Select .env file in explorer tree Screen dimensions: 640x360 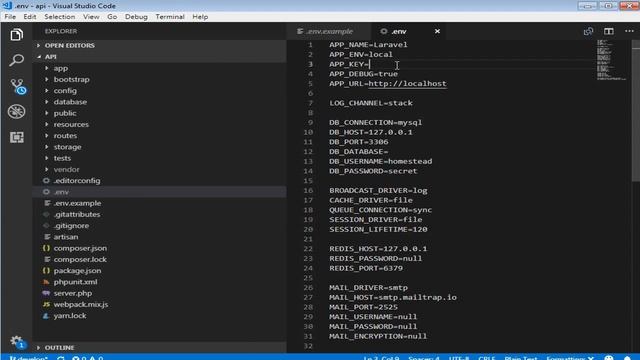(159, 192)
